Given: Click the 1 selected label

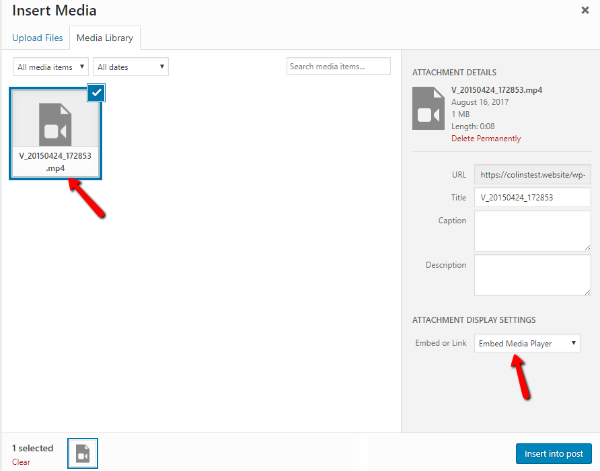Looking at the screenshot, I should click(x=33, y=448).
